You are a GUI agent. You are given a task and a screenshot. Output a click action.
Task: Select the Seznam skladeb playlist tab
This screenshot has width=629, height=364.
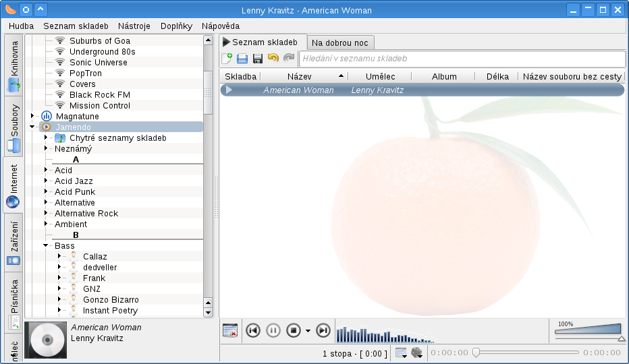[x=263, y=42]
